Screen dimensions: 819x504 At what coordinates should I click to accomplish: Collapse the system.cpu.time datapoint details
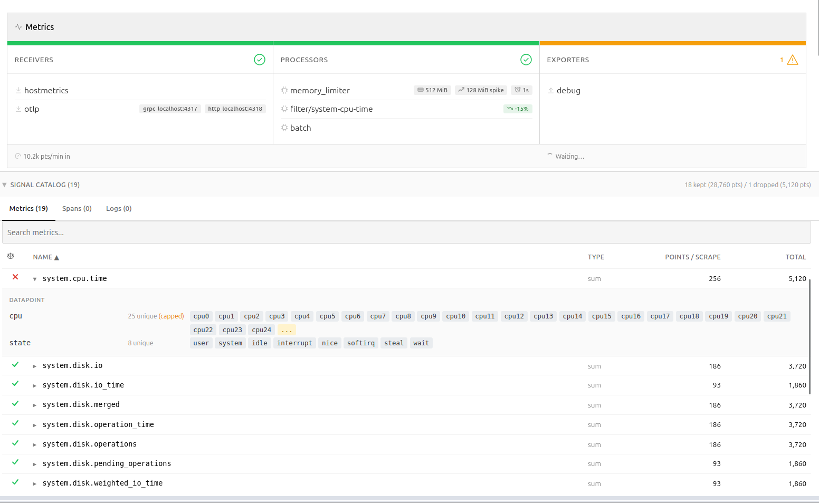click(34, 278)
